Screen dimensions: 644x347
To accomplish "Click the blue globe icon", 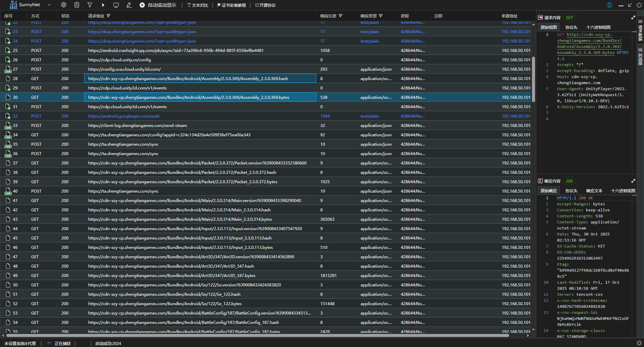I will [x=609, y=5].
